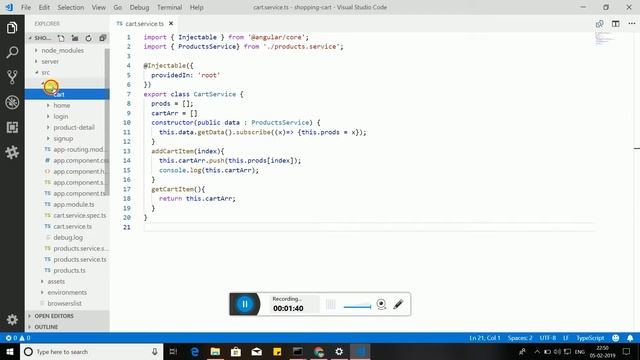The image size is (640, 360).
Task: Open the Extensions view
Action: (12, 127)
